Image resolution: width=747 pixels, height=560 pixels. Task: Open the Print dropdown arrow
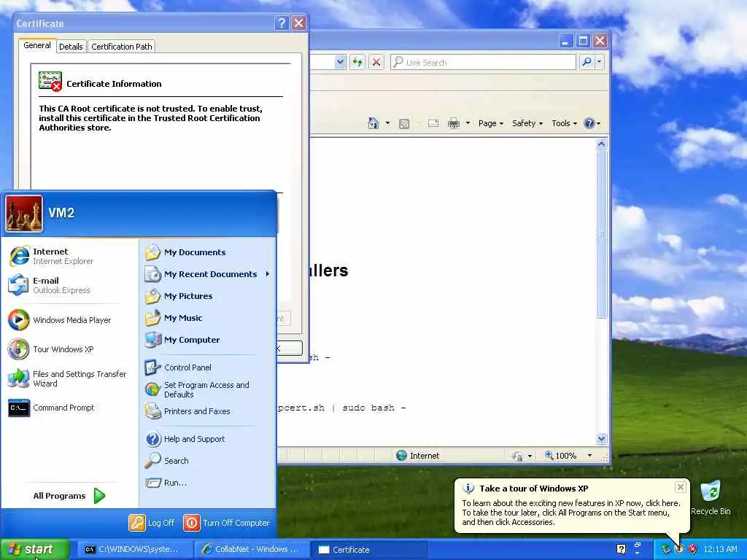468,123
